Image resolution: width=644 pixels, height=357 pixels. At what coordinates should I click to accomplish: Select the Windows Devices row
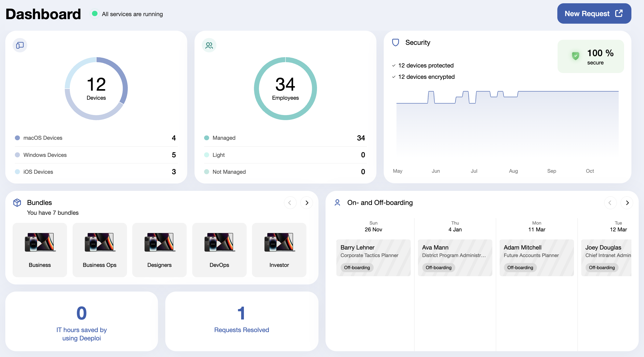(96, 155)
